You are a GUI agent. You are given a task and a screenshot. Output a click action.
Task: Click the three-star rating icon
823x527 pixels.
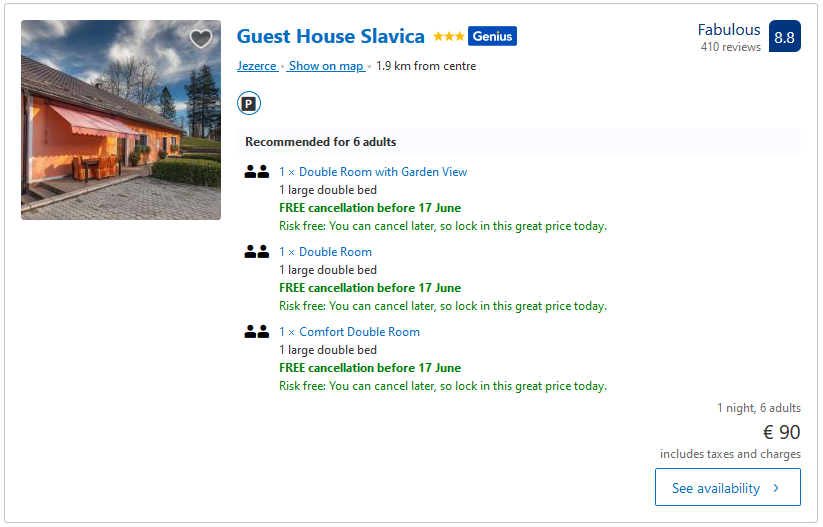pyautogui.click(x=448, y=37)
